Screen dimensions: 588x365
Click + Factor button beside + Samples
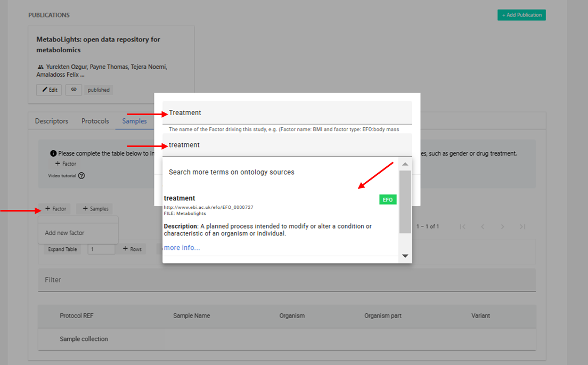[55, 208]
